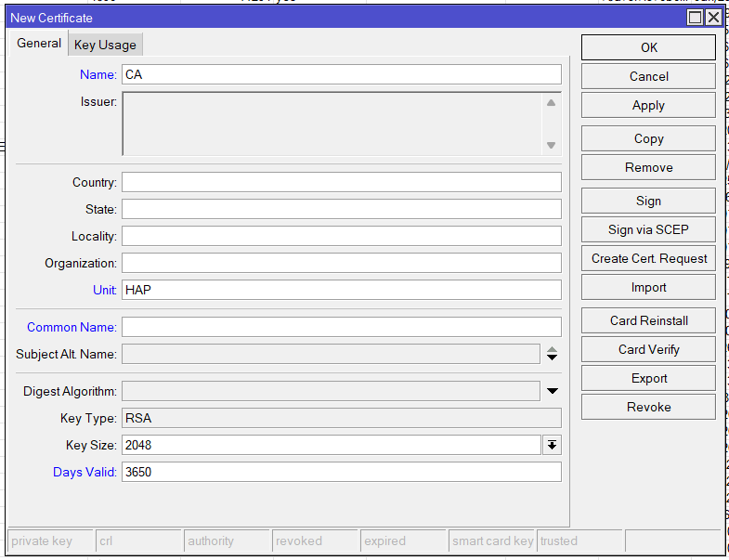This screenshot has height=560, width=729.
Task: Click the OK button
Action: [x=648, y=47]
